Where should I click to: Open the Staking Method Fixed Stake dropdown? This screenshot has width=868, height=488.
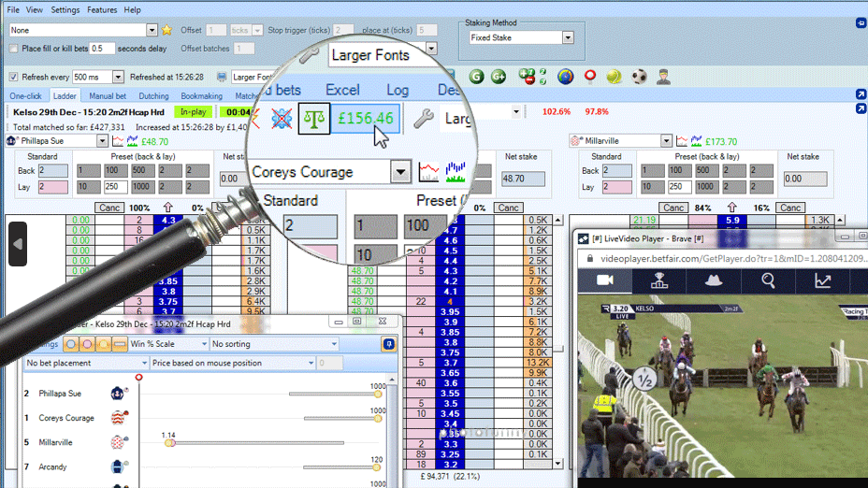click(x=568, y=38)
